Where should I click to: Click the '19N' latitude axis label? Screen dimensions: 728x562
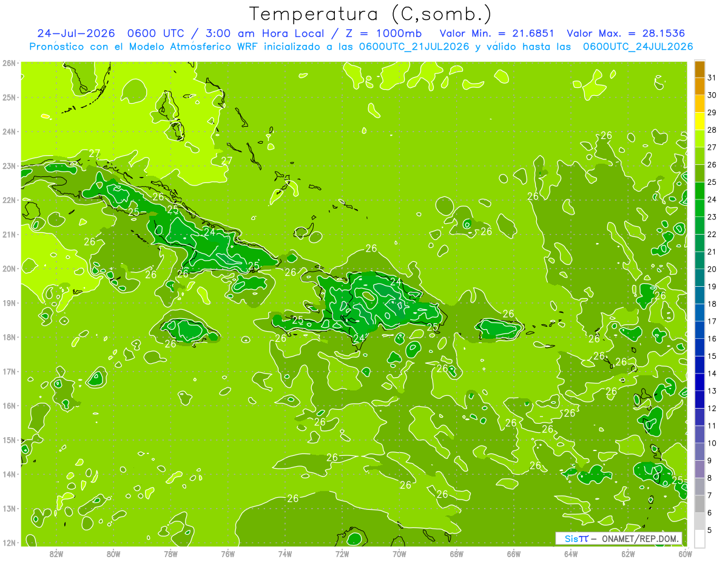(x=8, y=303)
